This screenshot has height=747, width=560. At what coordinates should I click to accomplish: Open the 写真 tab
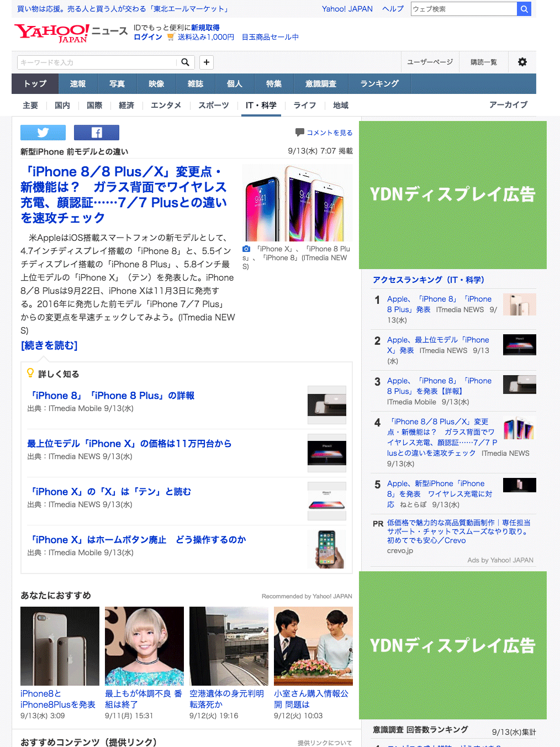[x=117, y=83]
